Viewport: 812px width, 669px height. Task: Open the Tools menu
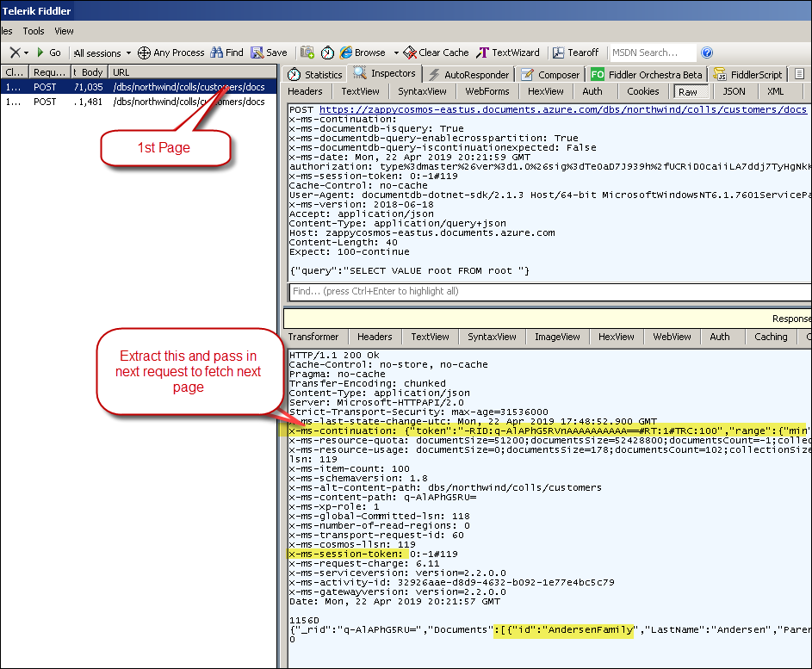click(33, 31)
